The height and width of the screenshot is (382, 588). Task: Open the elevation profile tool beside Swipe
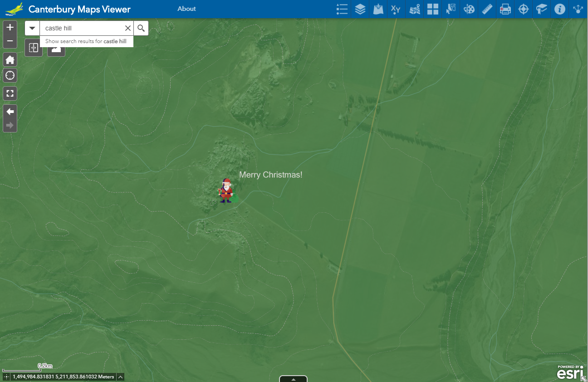(56, 49)
